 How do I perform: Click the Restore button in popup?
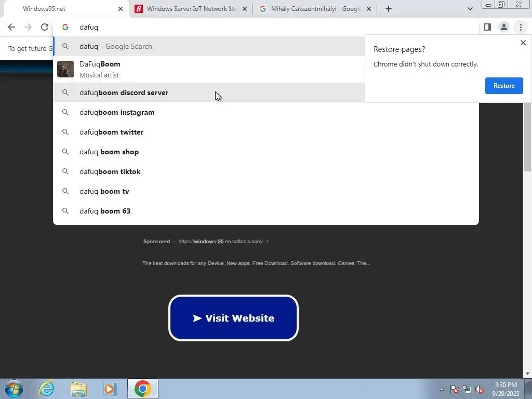click(504, 86)
